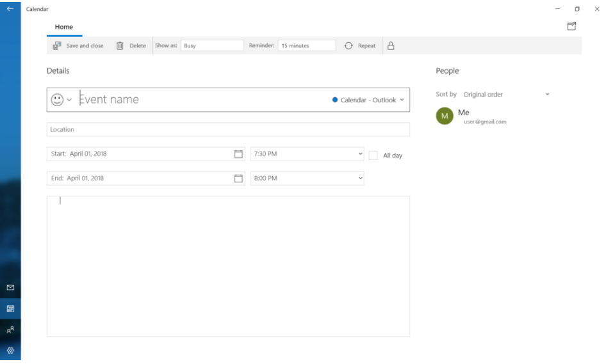Click the private lock icon
Viewport: 606px width, 364px height.
pos(390,45)
